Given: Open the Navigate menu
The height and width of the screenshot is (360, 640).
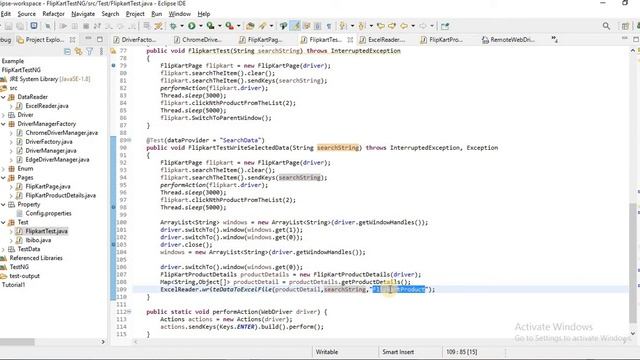Looking at the screenshot, I should click(83, 14).
